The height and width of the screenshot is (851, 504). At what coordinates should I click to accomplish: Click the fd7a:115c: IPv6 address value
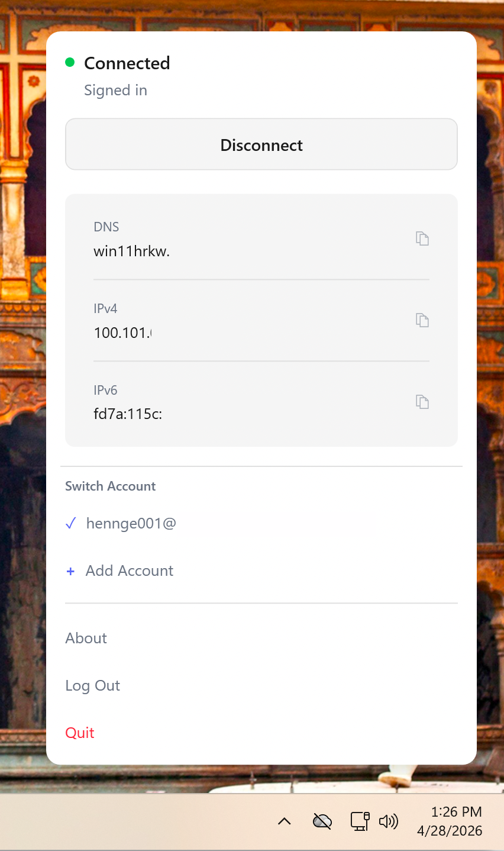[x=128, y=414]
